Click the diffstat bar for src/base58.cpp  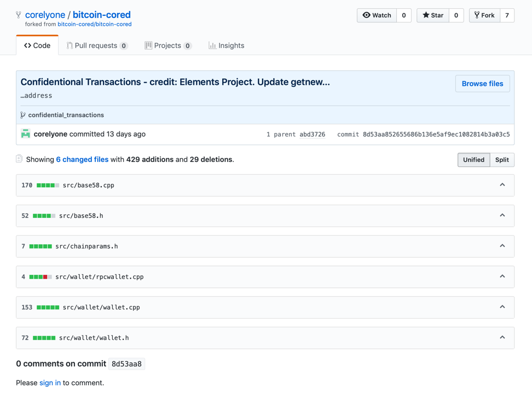tap(48, 186)
